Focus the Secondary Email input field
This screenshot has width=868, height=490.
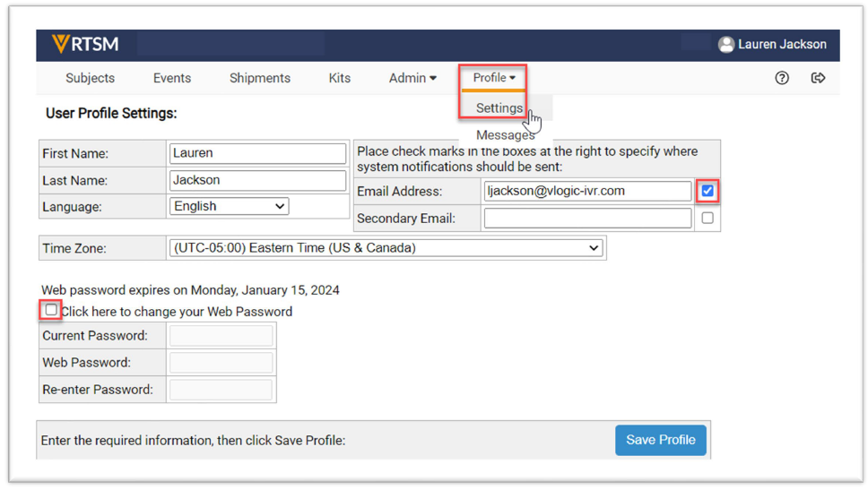point(587,218)
